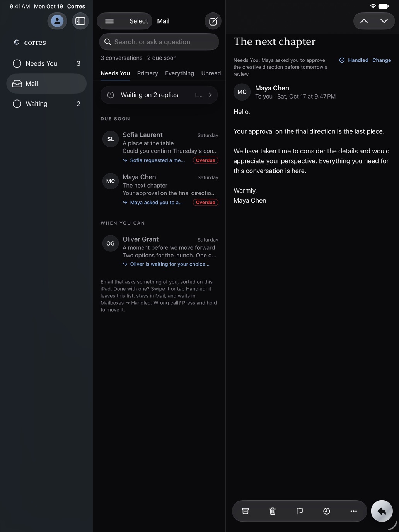The height and width of the screenshot is (532, 399).
Task: Open Needs You in sidebar
Action: coord(46,63)
